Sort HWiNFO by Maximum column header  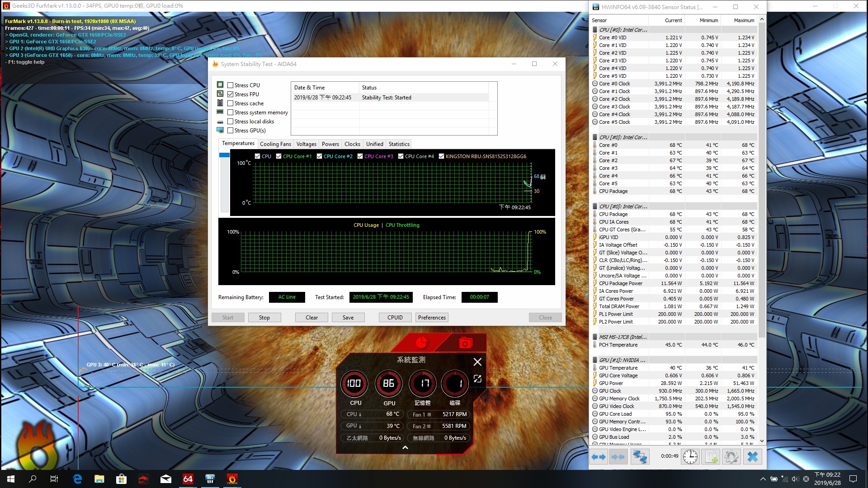pyautogui.click(x=739, y=20)
